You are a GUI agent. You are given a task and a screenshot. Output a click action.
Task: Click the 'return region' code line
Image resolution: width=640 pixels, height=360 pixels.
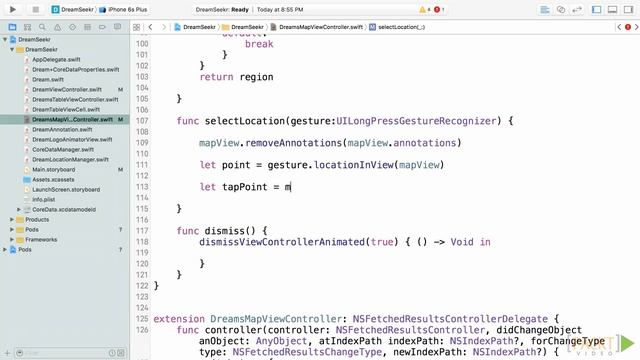coord(236,77)
